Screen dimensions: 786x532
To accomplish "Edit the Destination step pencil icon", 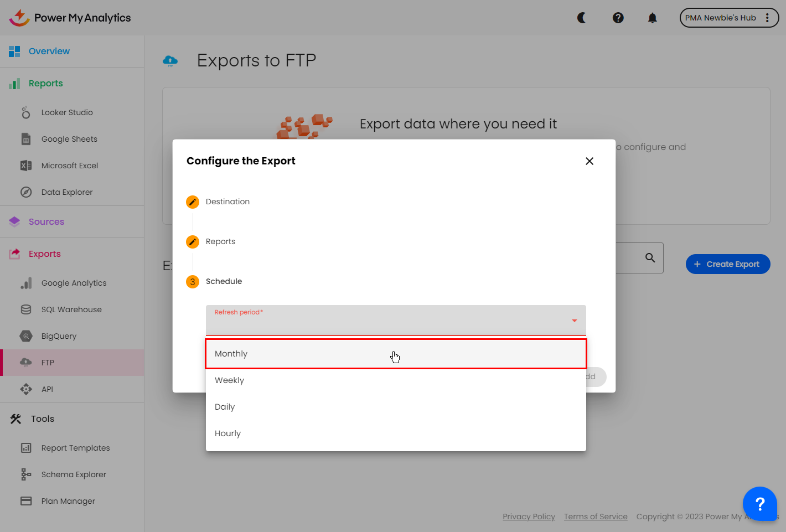I will [x=193, y=202].
